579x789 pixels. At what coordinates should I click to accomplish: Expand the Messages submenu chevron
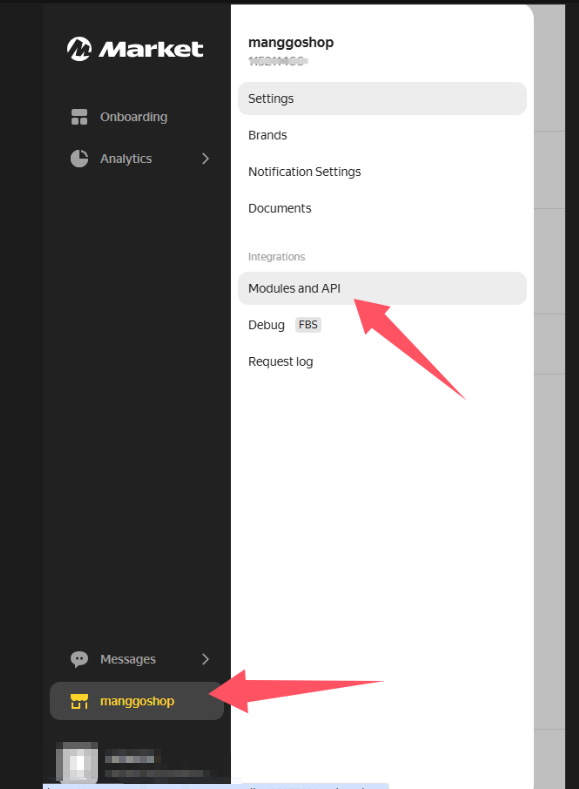pos(205,659)
